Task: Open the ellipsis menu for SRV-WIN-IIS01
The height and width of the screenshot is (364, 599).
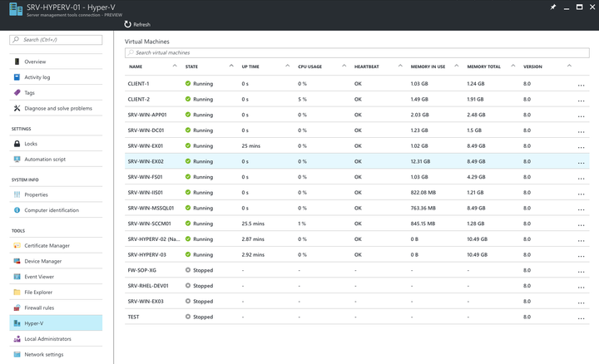Action: click(581, 194)
